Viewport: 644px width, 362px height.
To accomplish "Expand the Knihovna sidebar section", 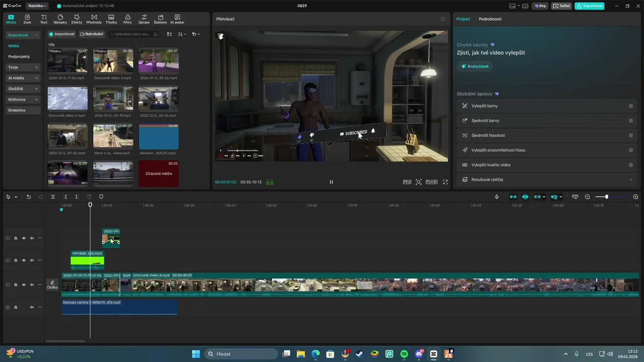I will click(x=36, y=100).
